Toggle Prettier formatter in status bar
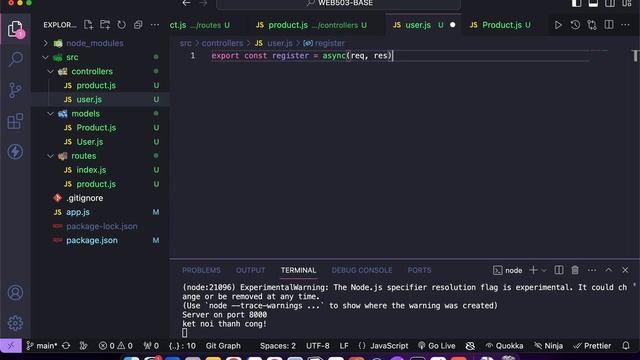Viewport: 640px width, 360px height. coord(592,346)
